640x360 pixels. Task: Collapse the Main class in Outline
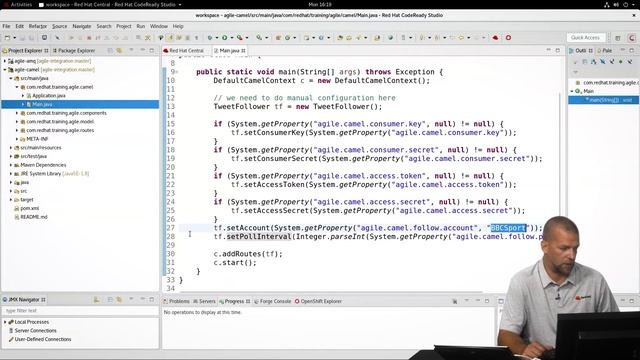pyautogui.click(x=572, y=91)
